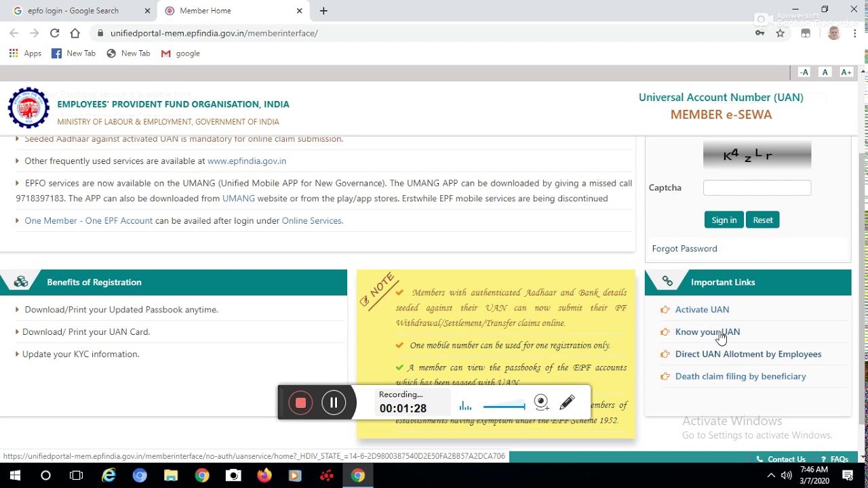Click the saved password key icon
Viewport: 868px width, 488px height.
759,33
